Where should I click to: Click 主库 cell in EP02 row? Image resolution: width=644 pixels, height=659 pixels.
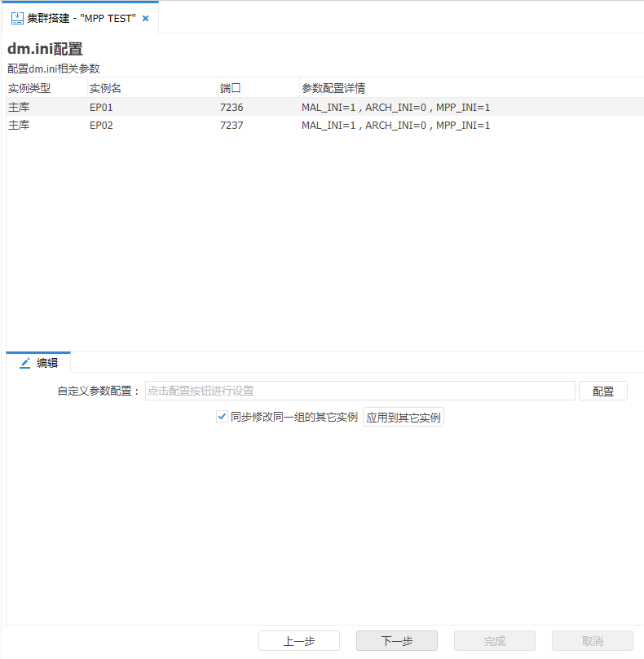pos(19,126)
